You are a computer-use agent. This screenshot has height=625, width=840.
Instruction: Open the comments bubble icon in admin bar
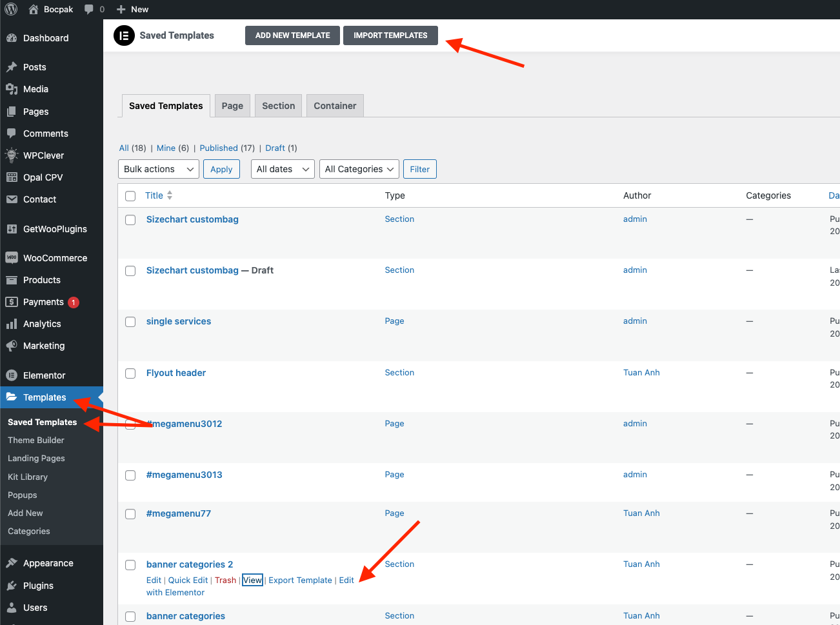89,9
